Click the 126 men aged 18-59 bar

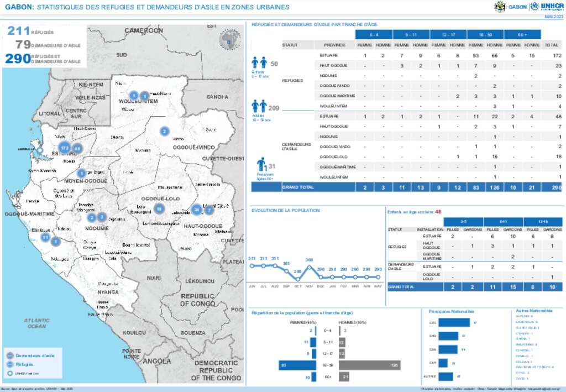tap(369, 365)
